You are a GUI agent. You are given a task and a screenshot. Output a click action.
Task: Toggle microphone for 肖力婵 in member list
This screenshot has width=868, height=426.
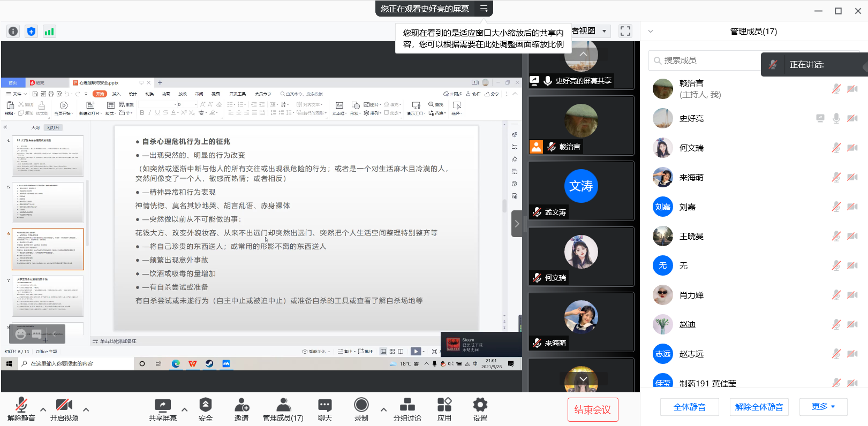tap(836, 295)
